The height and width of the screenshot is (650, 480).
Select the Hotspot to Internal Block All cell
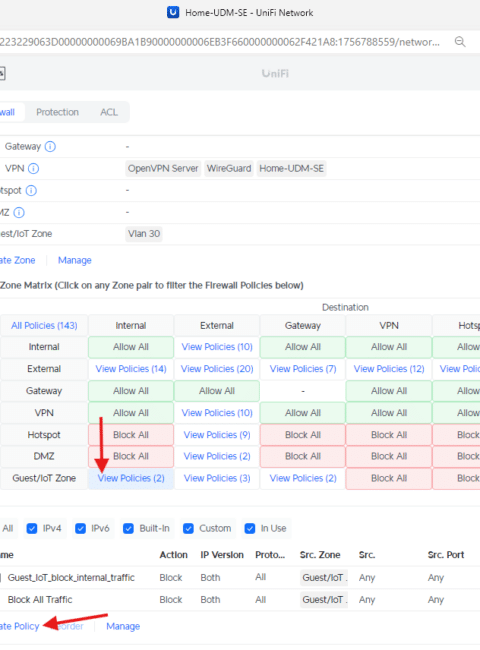131,434
